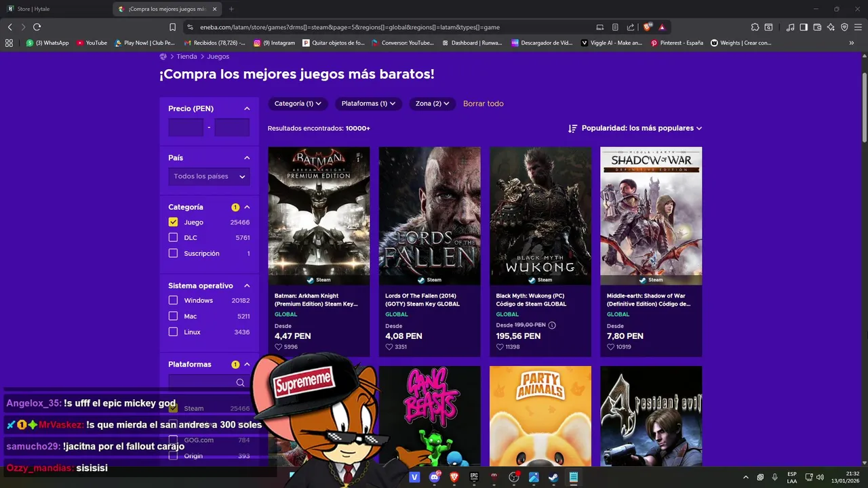The height and width of the screenshot is (488, 868).
Task: Collapse the País filter section
Action: (247, 157)
